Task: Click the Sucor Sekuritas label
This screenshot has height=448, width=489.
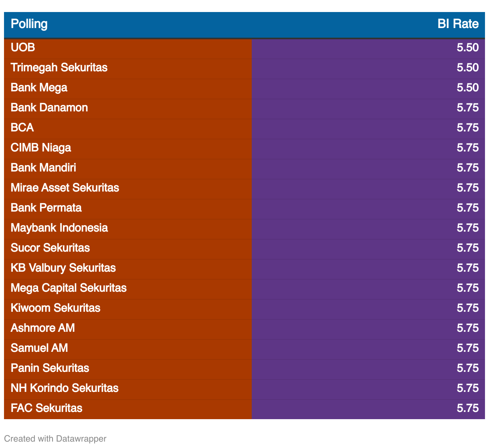Action: (50, 248)
